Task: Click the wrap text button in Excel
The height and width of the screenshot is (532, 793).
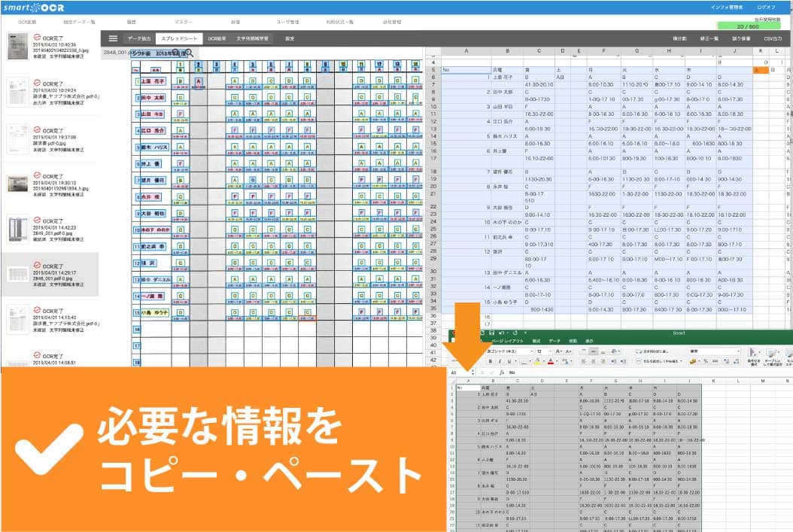Action: click(x=652, y=351)
